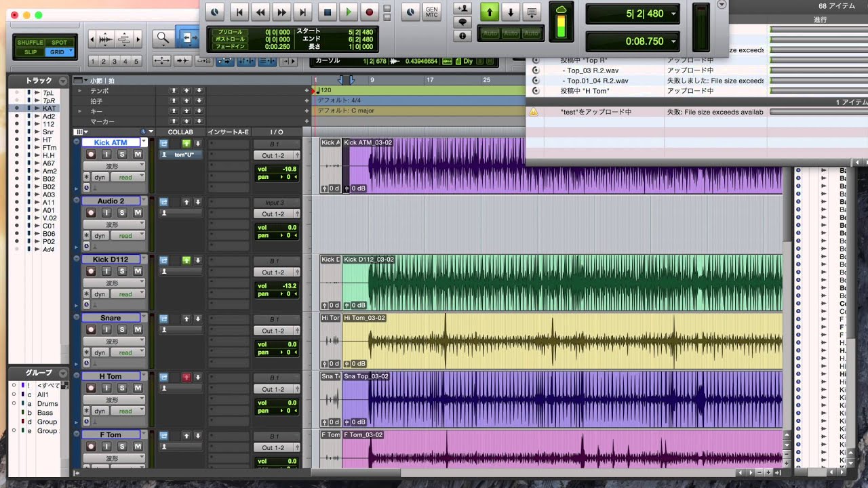Open the collaboration chat bubble icon
The height and width of the screenshot is (488, 868).
(463, 22)
